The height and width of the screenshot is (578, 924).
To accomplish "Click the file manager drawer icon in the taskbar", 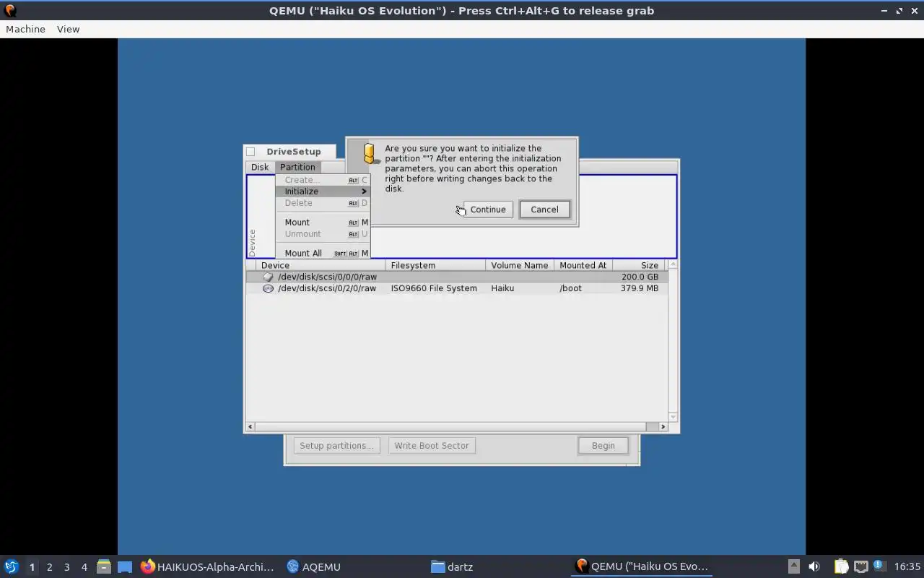I will coord(104,566).
